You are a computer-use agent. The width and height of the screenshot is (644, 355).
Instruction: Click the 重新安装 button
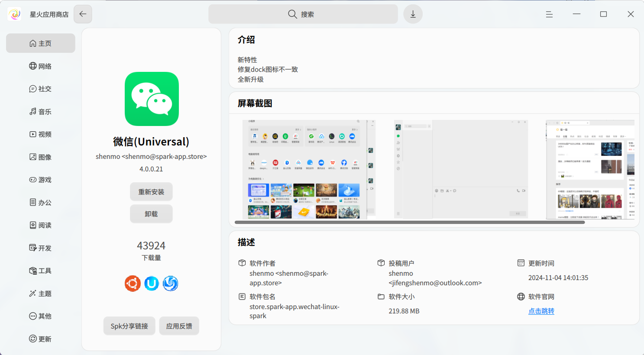151,192
